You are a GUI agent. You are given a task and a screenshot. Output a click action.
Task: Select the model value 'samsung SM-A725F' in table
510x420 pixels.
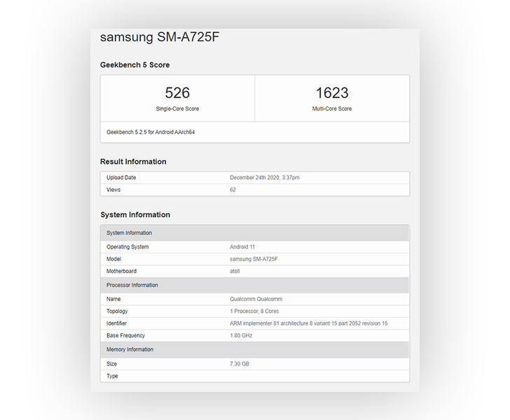254,259
